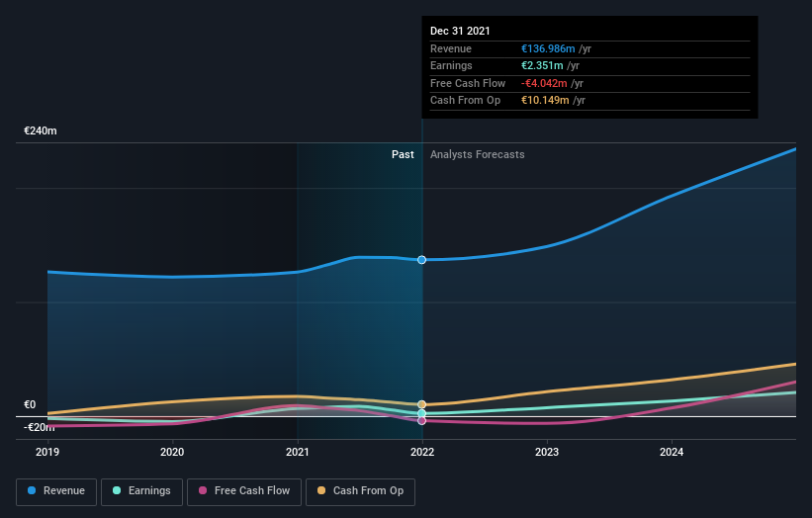Image resolution: width=812 pixels, height=518 pixels.
Task: Click the Past label on chart
Action: pyautogui.click(x=403, y=155)
